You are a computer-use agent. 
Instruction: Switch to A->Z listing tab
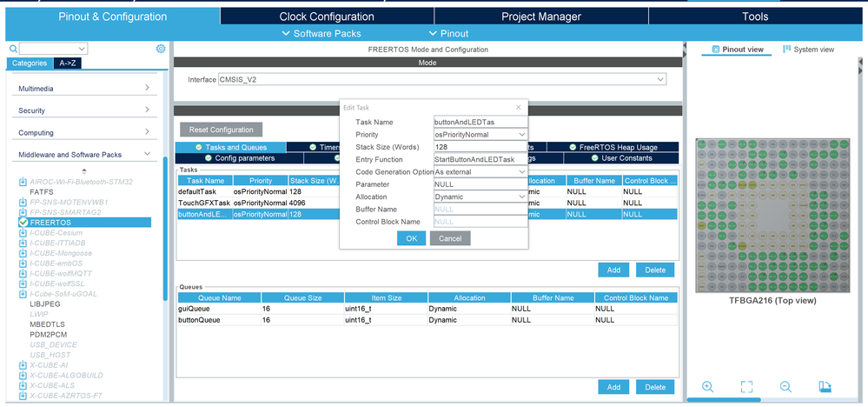68,63
